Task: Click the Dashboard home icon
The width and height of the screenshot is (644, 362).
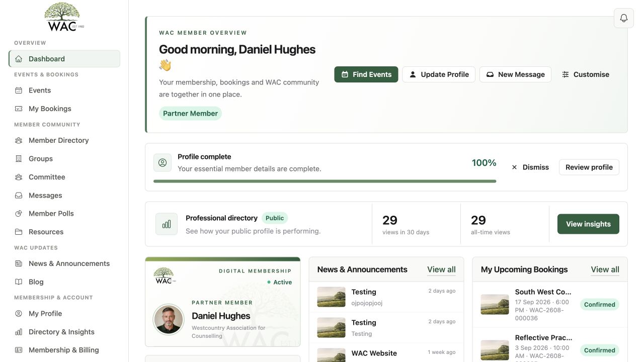Action: [x=19, y=59]
